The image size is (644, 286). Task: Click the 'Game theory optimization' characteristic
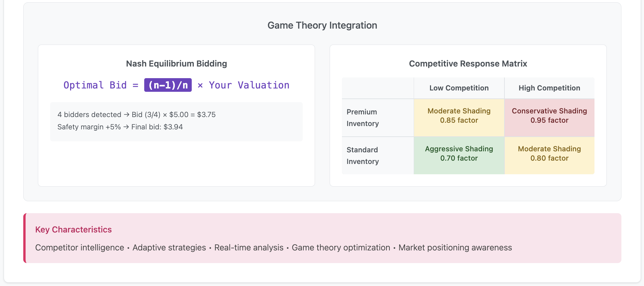pos(341,248)
